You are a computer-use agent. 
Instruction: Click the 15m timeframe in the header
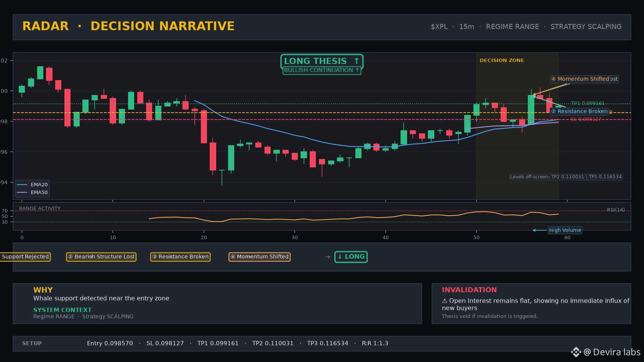click(x=467, y=27)
